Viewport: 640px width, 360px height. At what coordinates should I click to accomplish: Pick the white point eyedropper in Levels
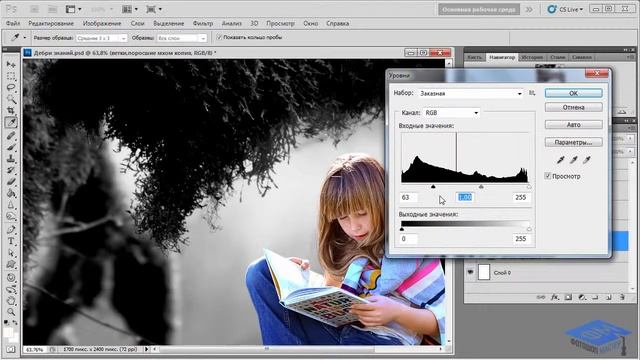587,160
